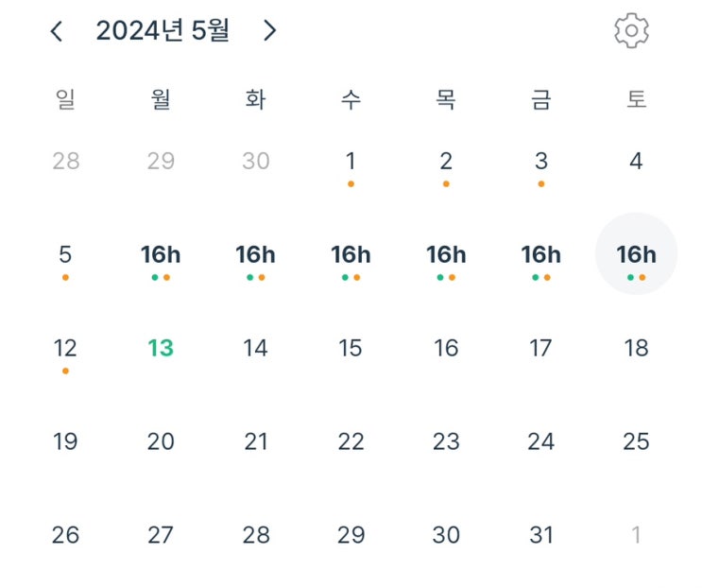The width and height of the screenshot is (702, 588).
Task: Select May 1 with orange dot
Action: [351, 162]
